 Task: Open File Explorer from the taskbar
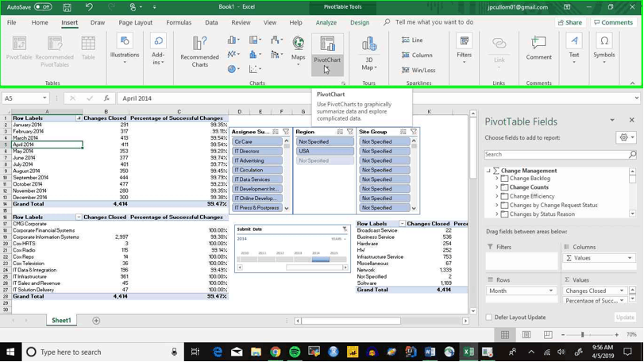tap(256, 352)
